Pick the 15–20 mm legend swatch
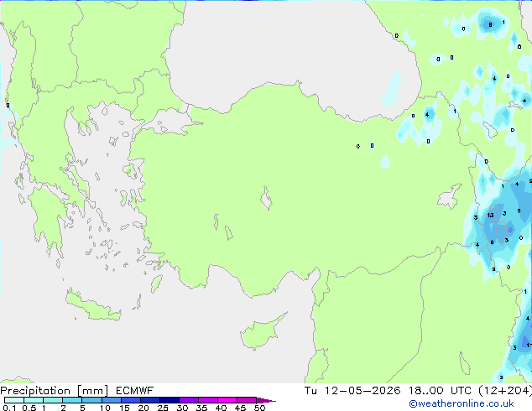This screenshot has height=411, width=532. 131,400
